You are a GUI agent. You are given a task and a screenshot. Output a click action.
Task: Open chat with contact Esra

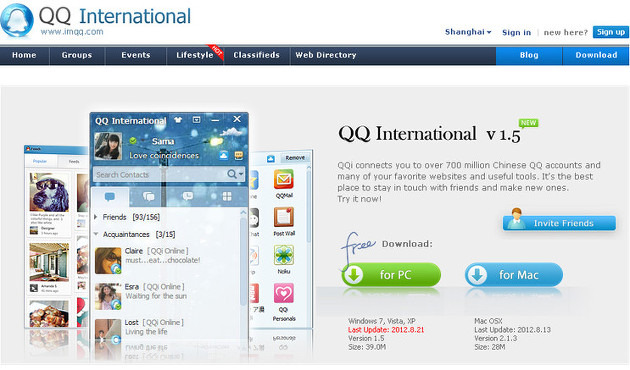[167, 296]
